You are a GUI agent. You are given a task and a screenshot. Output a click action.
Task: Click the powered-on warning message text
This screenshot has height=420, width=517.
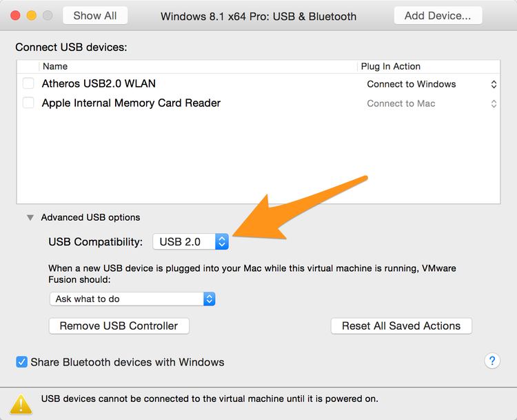pos(210,399)
